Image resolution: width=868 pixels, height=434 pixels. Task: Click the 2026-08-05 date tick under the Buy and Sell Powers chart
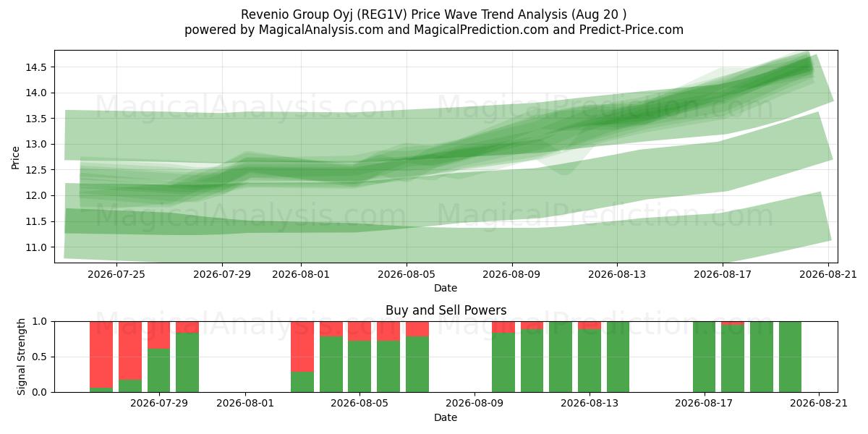[x=359, y=404]
